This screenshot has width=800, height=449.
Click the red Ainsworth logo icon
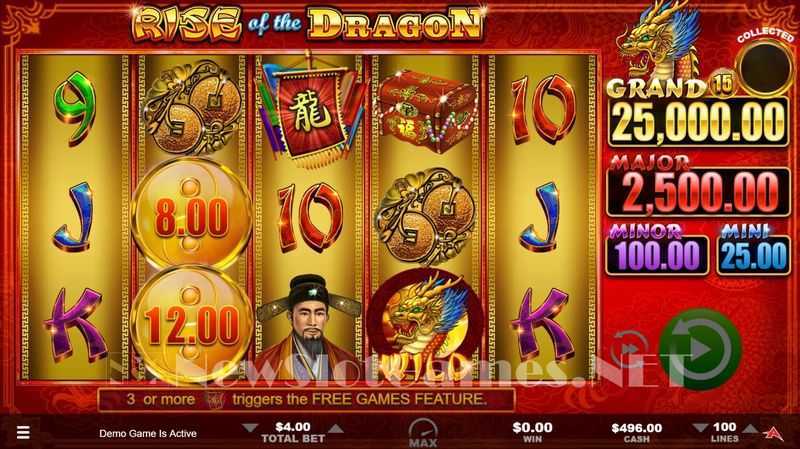(x=776, y=433)
